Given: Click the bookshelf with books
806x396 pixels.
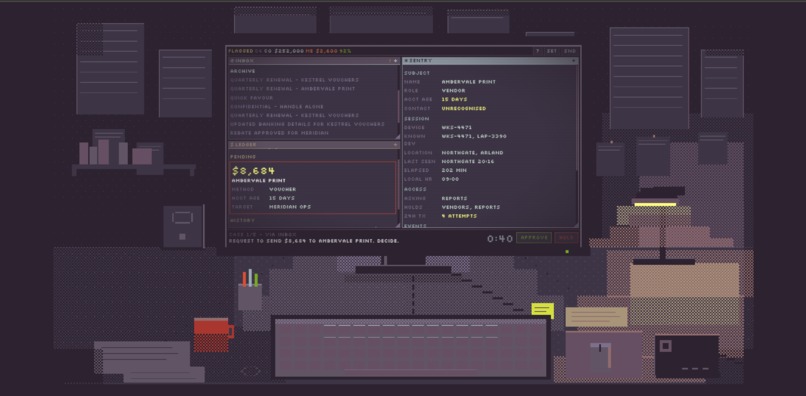Looking at the screenshot, I should (134, 153).
